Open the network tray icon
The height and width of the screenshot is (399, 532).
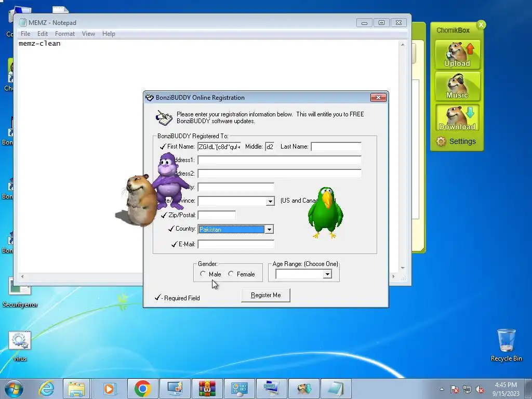point(467,389)
